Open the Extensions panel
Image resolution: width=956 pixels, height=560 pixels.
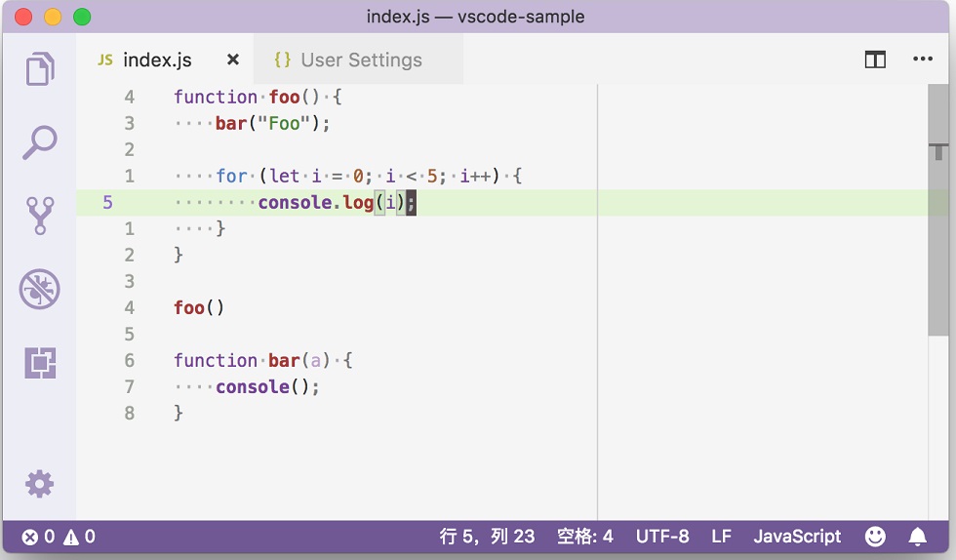pyautogui.click(x=40, y=363)
